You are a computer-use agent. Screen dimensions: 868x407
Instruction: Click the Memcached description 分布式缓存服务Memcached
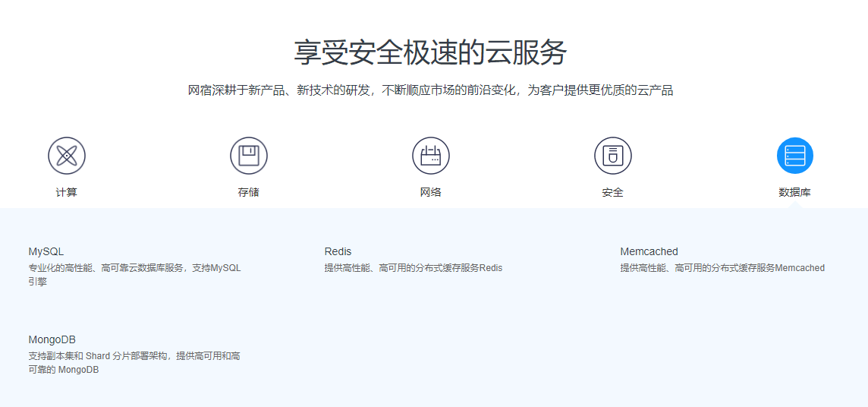(x=722, y=268)
